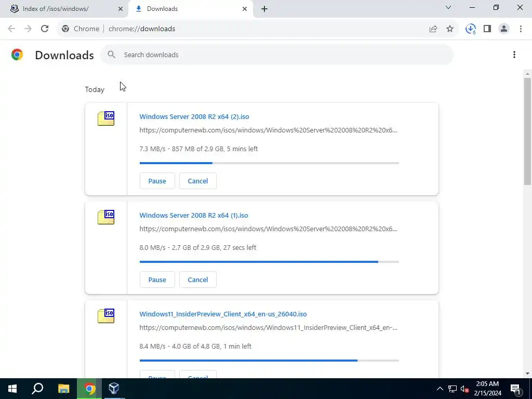Screen dimensions: 532x399
Task: Click the "Downloads" page title
Action: pyautogui.click(x=64, y=55)
